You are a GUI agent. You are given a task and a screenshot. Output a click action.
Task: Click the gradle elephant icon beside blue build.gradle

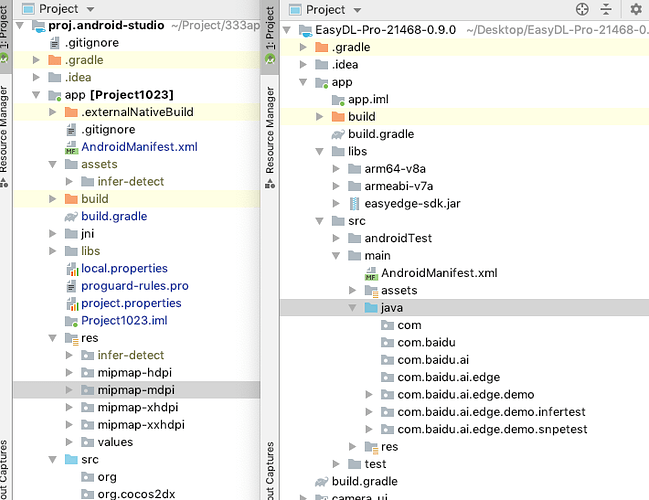pyautogui.click(x=71, y=216)
